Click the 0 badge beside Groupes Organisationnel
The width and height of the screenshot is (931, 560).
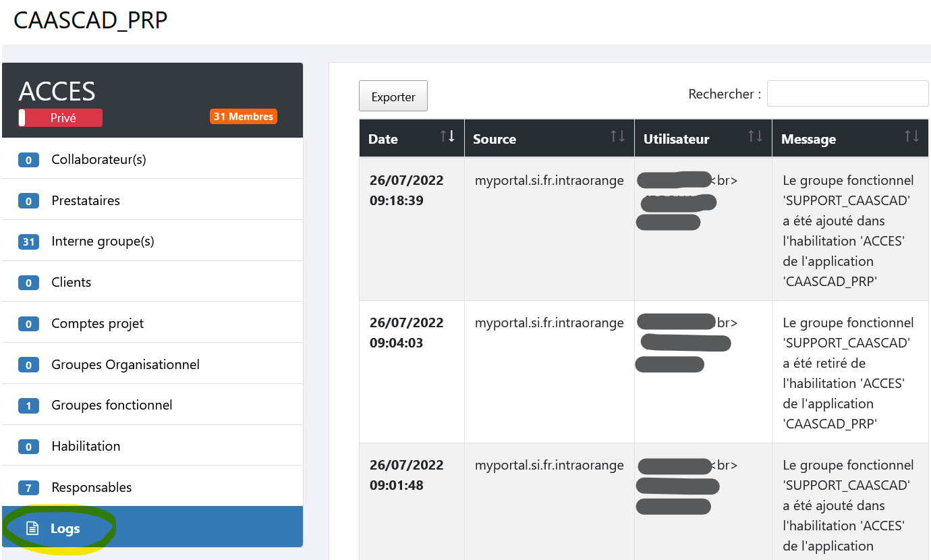tap(28, 365)
